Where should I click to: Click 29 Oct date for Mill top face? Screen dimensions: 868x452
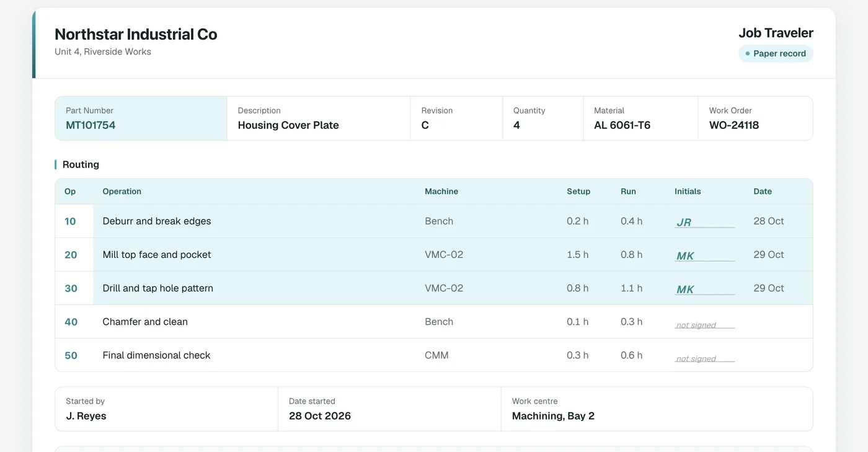pos(769,255)
